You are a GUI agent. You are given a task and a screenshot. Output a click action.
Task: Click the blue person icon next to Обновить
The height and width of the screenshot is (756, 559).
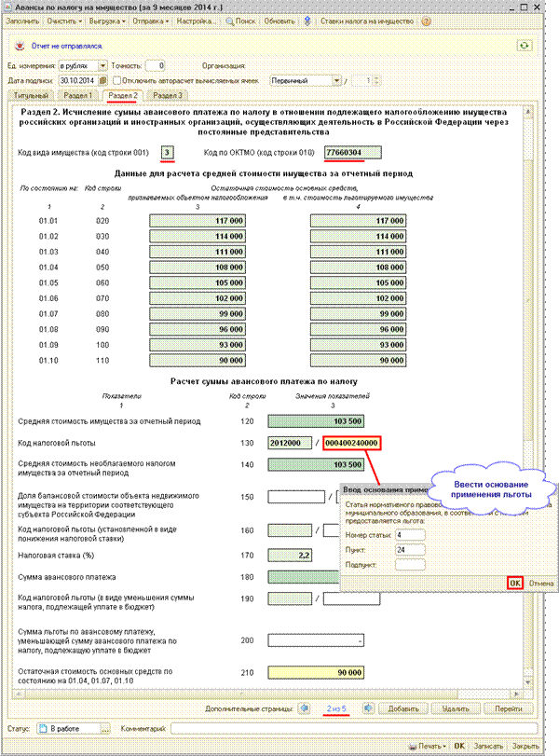pos(307,21)
